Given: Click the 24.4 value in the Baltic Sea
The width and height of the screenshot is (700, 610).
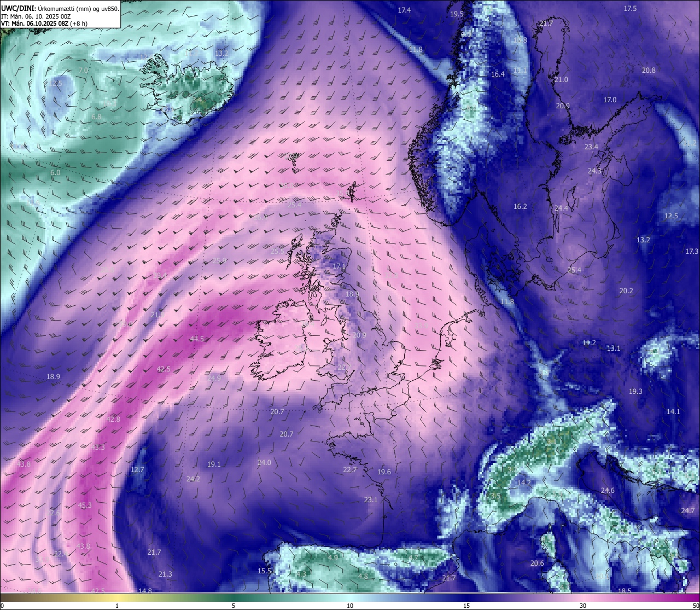Looking at the screenshot, I should (x=561, y=208).
